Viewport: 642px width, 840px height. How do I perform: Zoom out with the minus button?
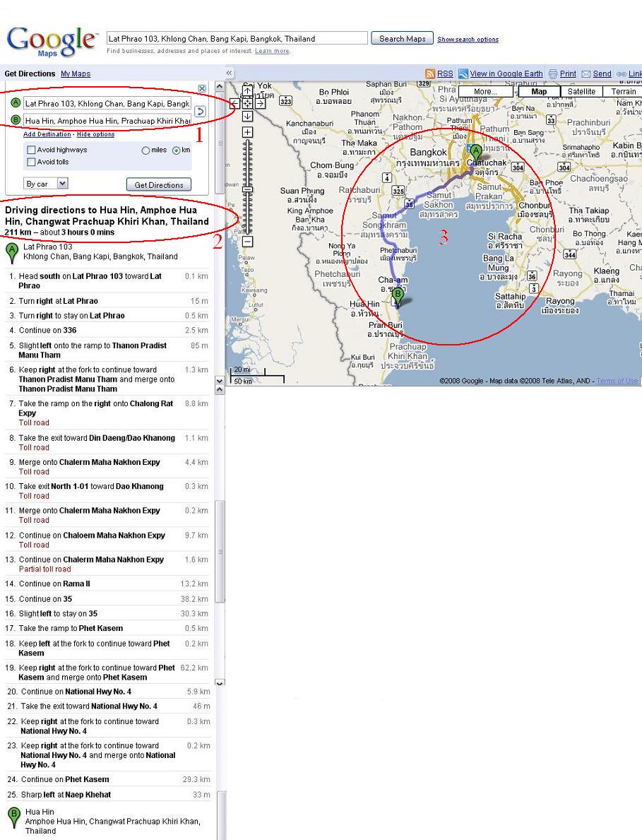click(x=247, y=242)
